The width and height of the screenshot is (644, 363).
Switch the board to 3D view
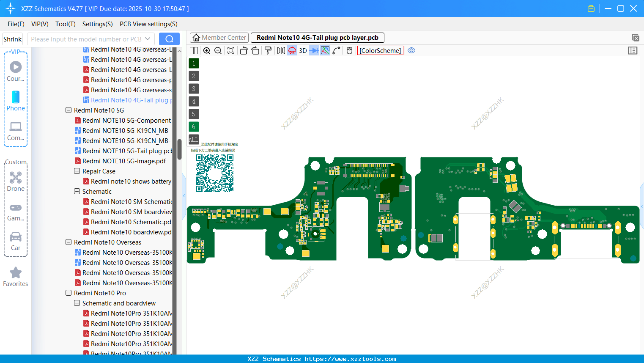(x=302, y=50)
